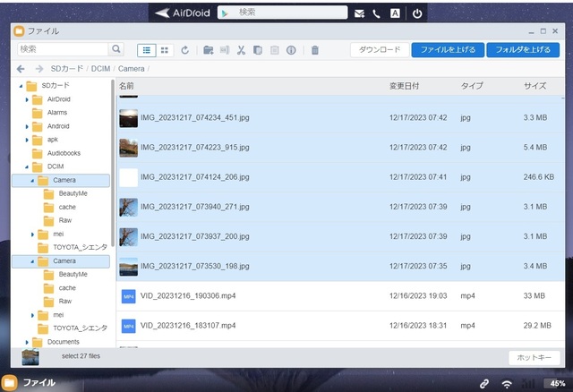
Task: Click the power icon in AirDroid bar
Action: [x=417, y=13]
